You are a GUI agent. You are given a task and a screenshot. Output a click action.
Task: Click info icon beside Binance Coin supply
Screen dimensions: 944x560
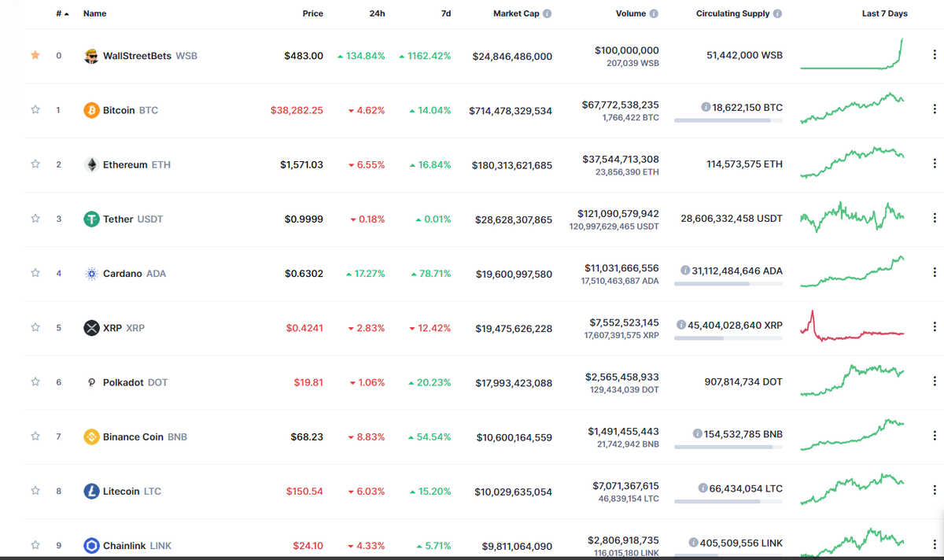click(x=697, y=433)
